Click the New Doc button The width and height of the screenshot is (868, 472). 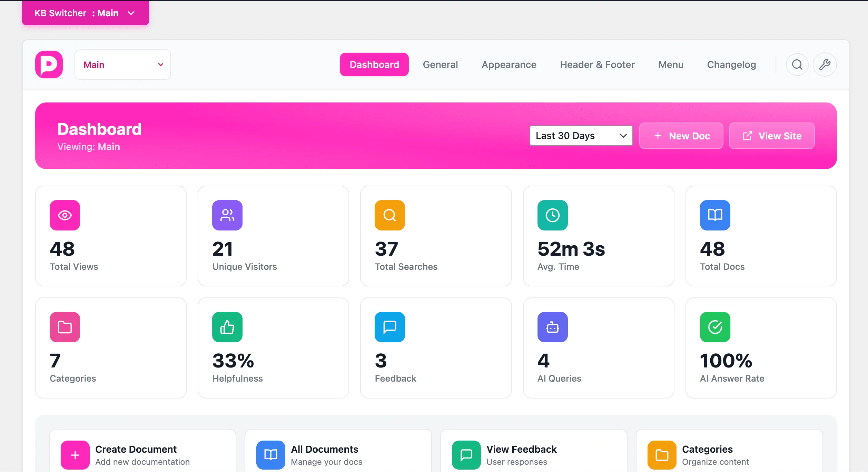(x=681, y=136)
